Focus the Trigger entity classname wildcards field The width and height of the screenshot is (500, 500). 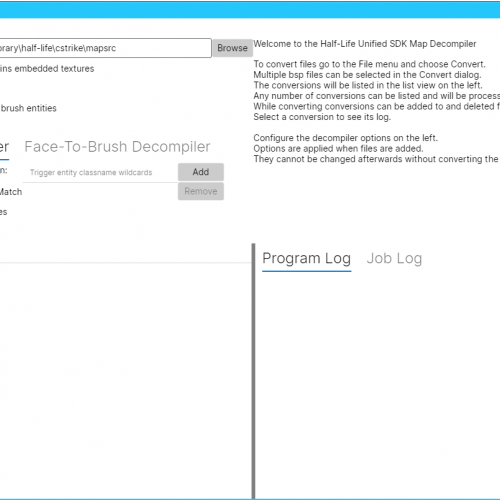[100, 173]
